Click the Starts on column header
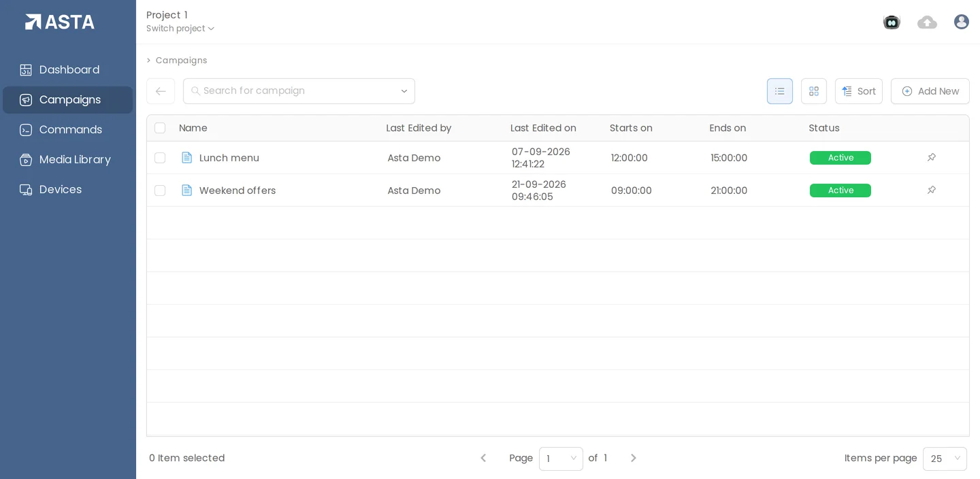This screenshot has height=479, width=980. coord(631,128)
